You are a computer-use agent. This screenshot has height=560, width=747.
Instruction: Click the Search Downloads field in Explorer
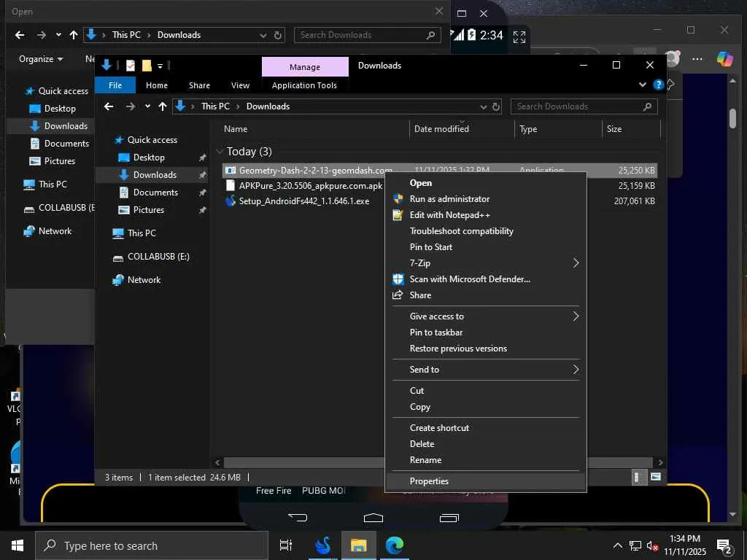click(584, 106)
